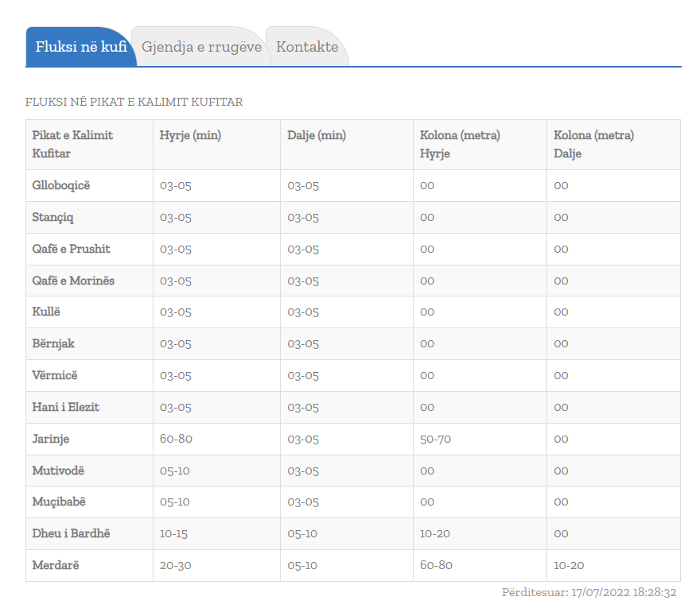The height and width of the screenshot is (616, 692).
Task: Switch to the Kontakte tab
Action: pyautogui.click(x=307, y=47)
